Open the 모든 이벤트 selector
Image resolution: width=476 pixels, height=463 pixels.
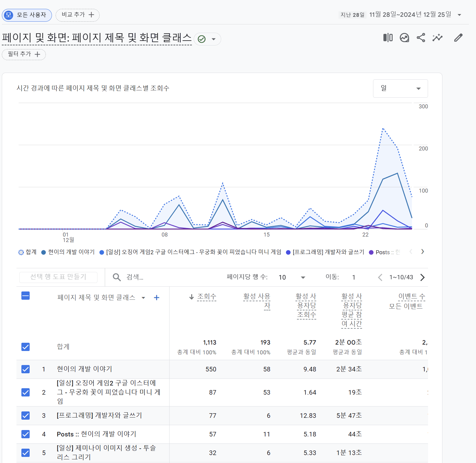pos(406,306)
